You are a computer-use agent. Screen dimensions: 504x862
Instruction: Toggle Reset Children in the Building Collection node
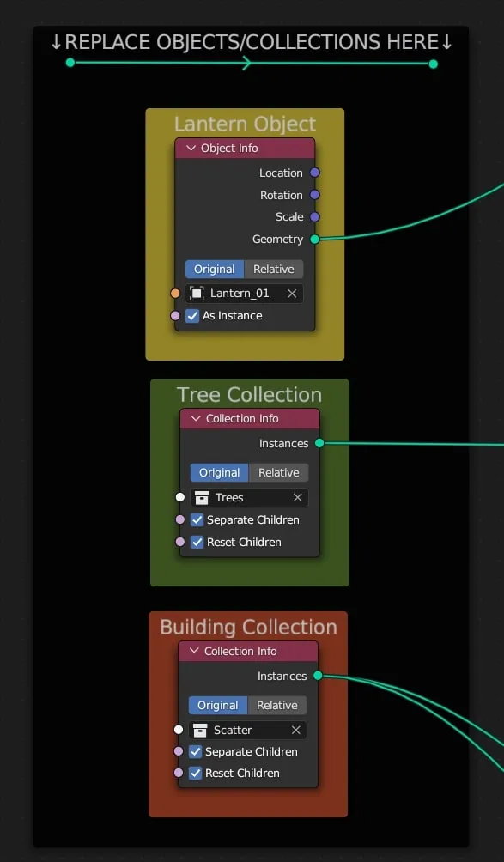tap(196, 774)
